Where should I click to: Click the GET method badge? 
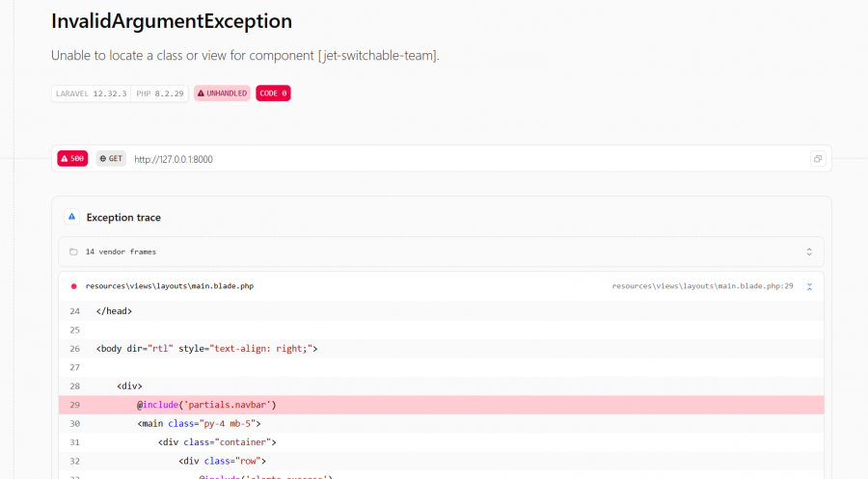111,159
